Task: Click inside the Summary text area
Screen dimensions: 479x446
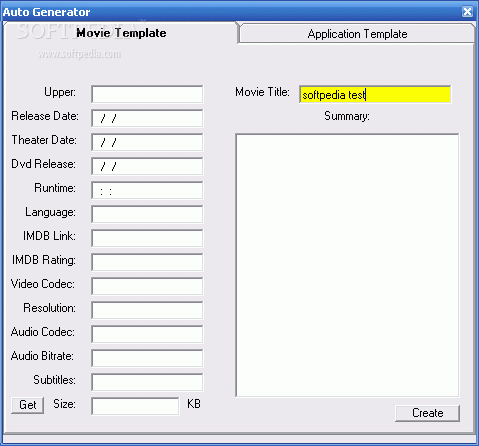Action: pyautogui.click(x=347, y=265)
